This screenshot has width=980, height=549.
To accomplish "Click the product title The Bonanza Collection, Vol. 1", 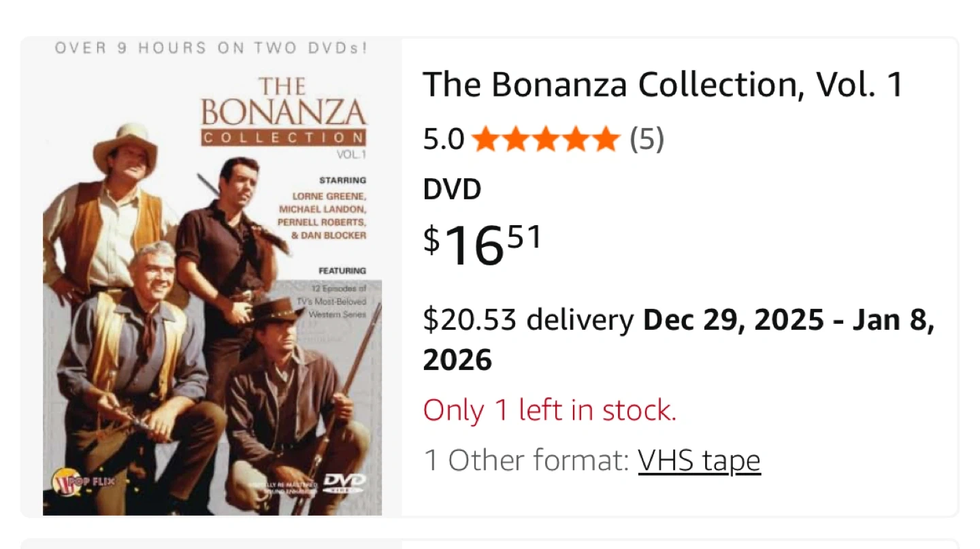I will [x=662, y=85].
